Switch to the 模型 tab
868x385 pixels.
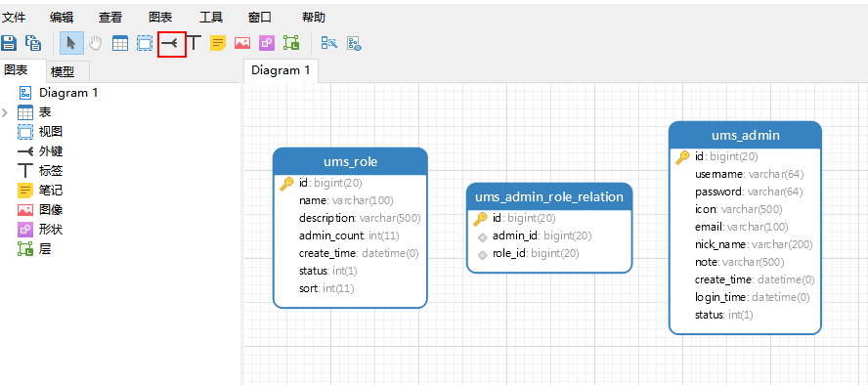click(x=62, y=72)
